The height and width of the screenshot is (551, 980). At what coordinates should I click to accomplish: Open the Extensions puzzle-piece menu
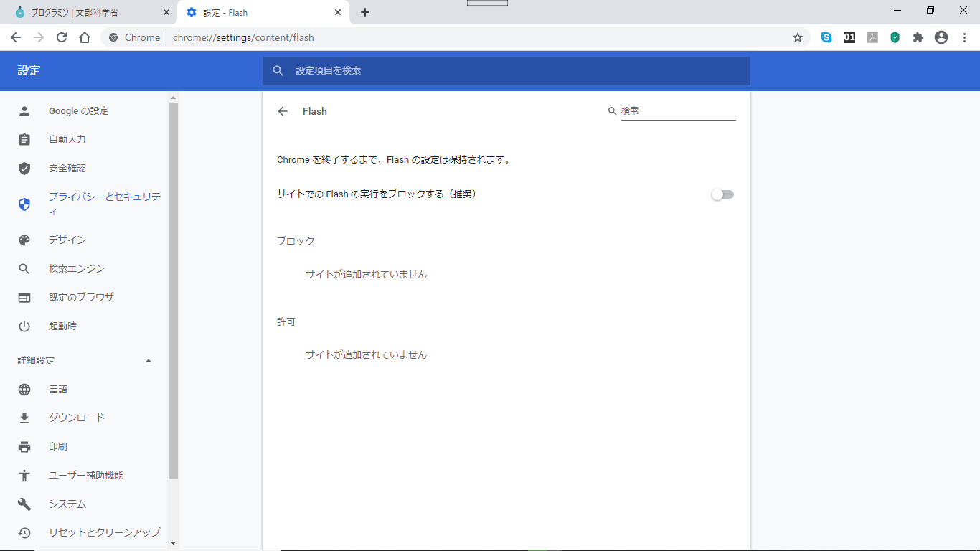[918, 37]
